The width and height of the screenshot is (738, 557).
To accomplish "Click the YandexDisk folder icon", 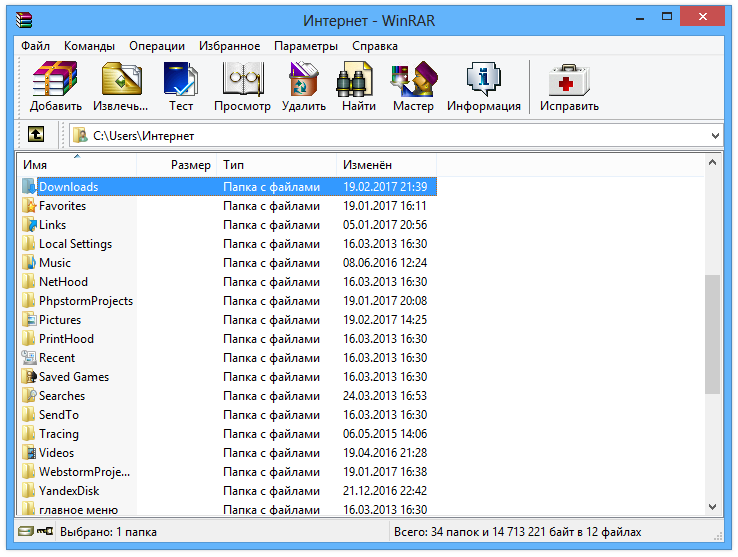I will pos(29,491).
